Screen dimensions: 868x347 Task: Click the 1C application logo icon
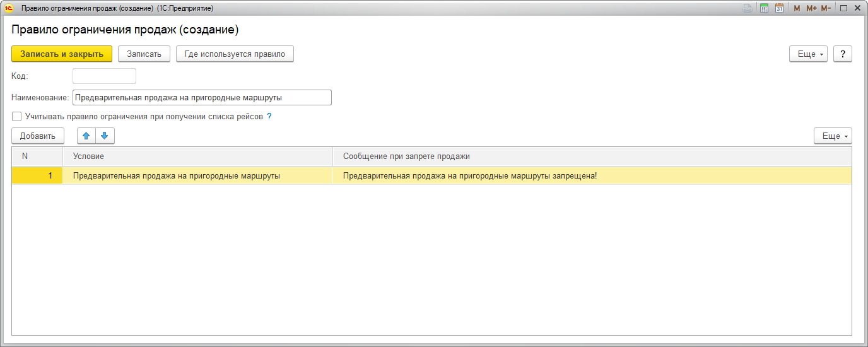click(9, 8)
